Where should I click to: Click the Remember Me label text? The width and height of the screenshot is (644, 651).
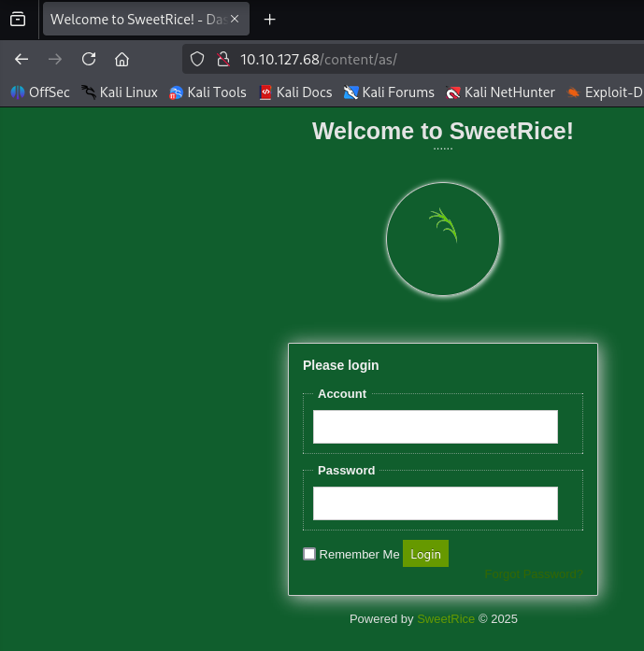[360, 554]
